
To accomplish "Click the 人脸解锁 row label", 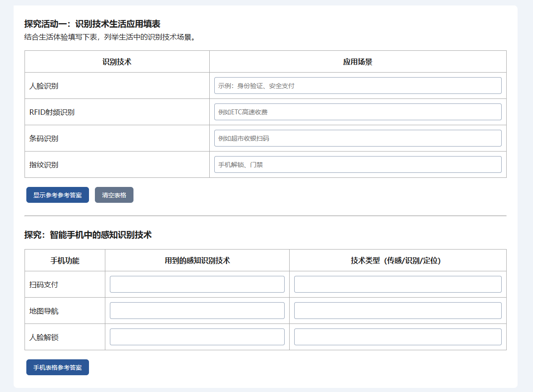I will click(x=44, y=337).
